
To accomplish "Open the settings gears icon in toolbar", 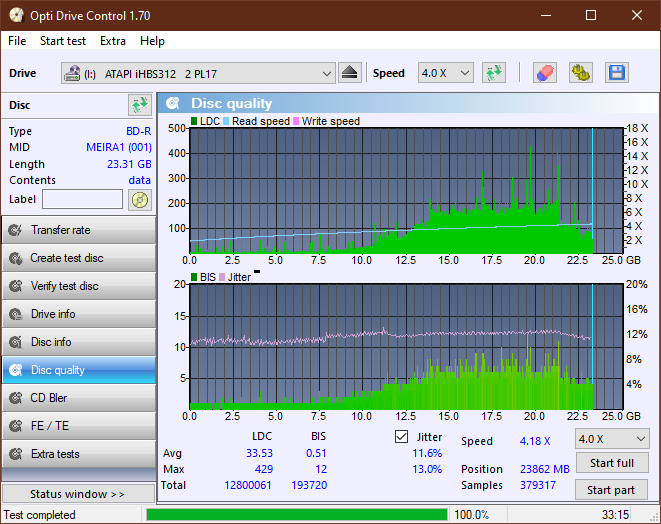I will 580,73.
